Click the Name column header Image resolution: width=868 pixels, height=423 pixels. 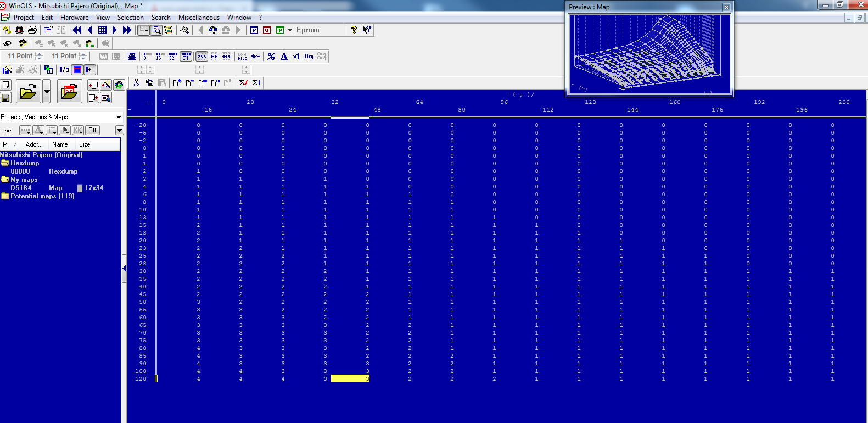(x=60, y=144)
